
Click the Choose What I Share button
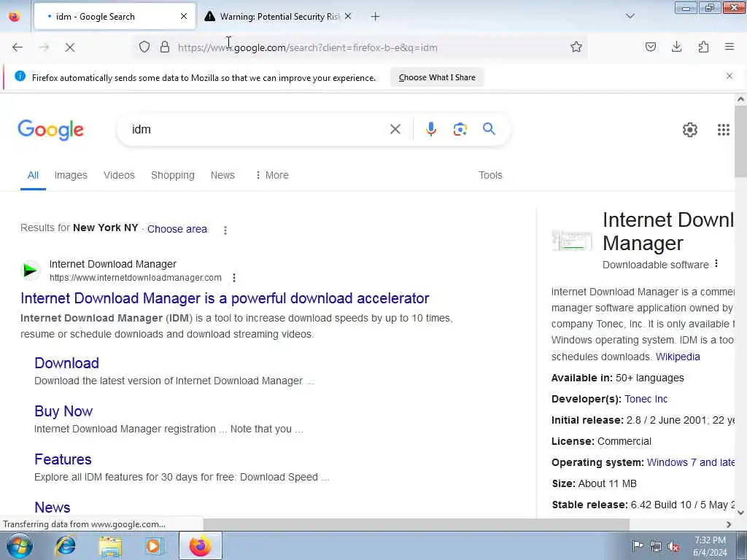pyautogui.click(x=437, y=77)
